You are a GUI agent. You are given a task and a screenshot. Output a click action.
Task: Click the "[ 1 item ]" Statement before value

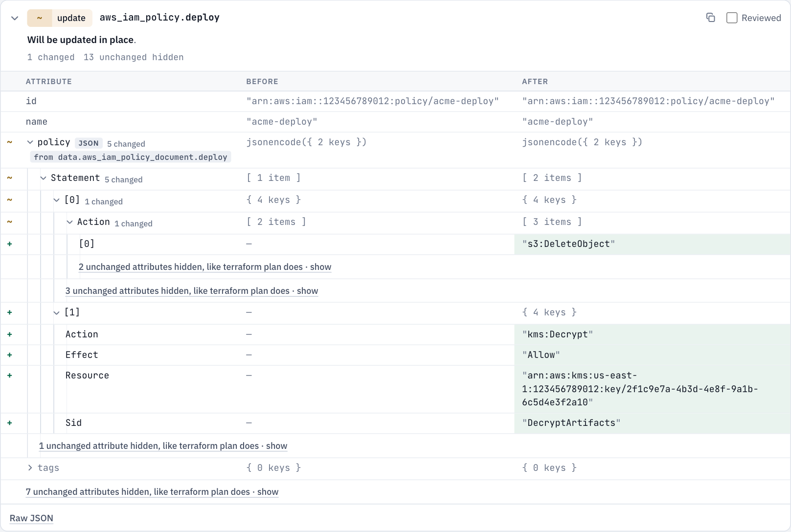click(273, 178)
